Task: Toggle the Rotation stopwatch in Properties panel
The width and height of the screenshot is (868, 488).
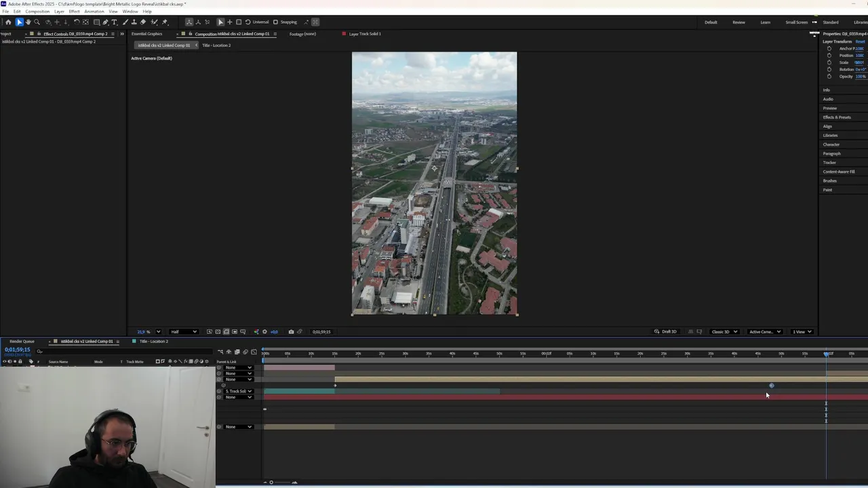Action: tap(829, 70)
